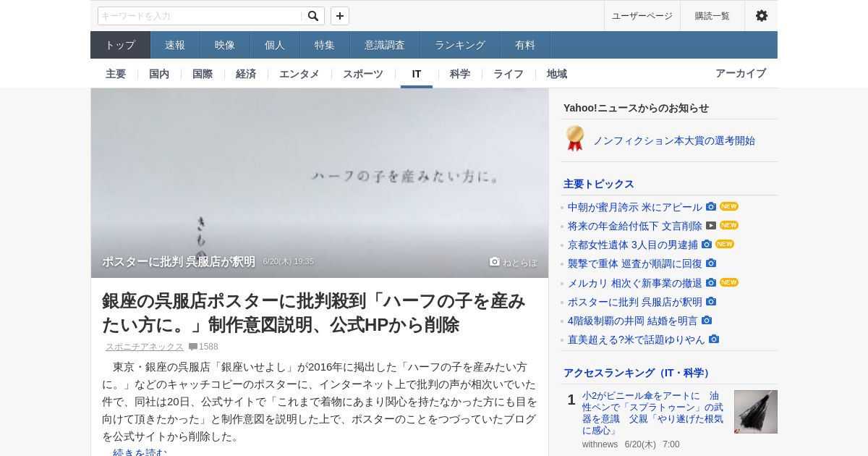Screen dimensions: 868x456
Task: Click camera icon next to 襲撃で重体
Action: [x=711, y=263]
